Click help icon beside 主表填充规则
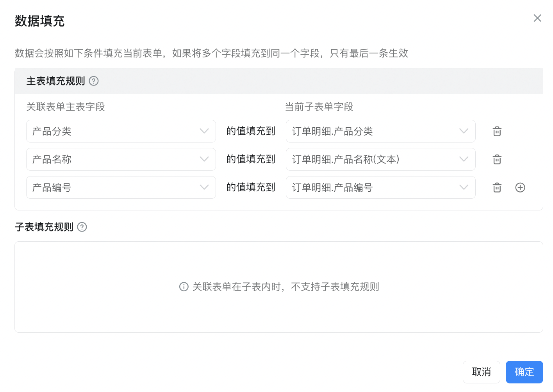553x392 pixels. click(94, 81)
